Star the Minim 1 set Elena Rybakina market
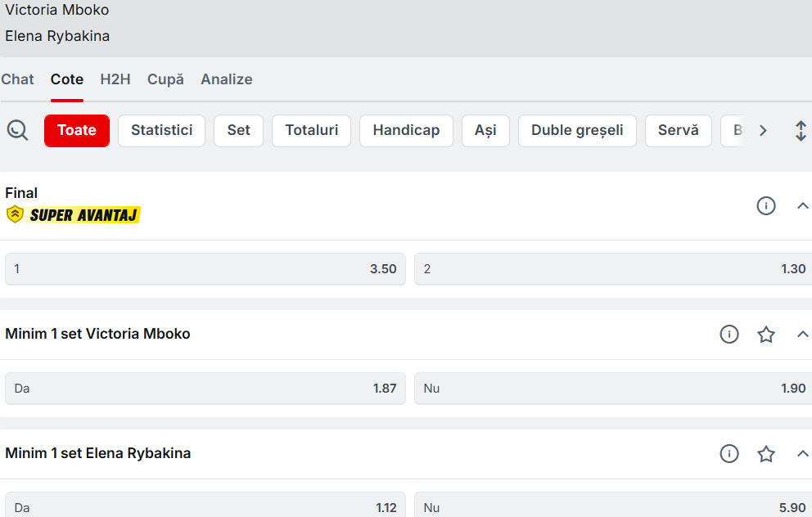The image size is (812, 517). 765,453
